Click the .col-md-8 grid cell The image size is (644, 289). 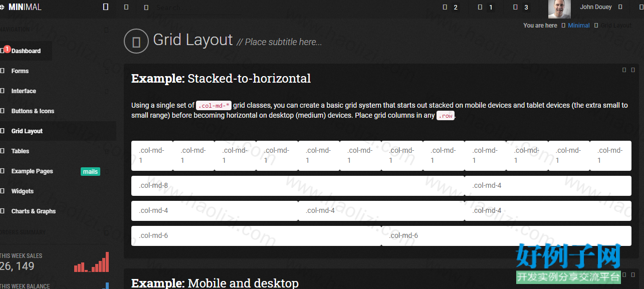(x=298, y=186)
